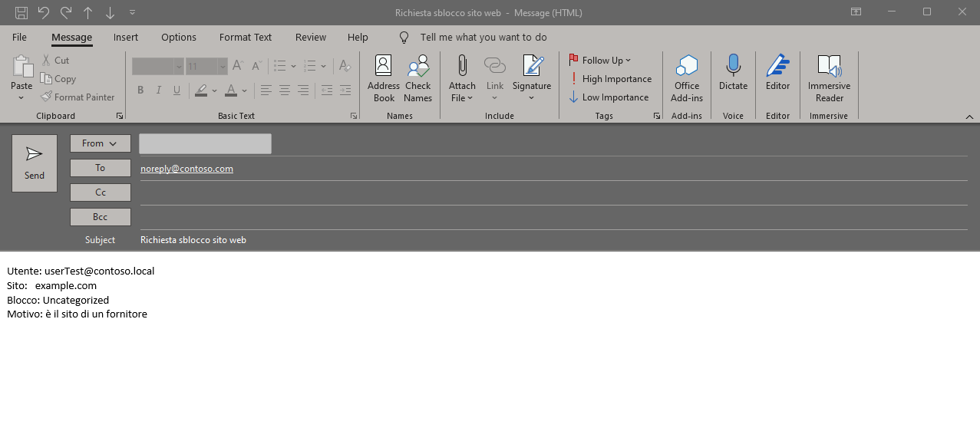Open the File tab
Viewport: 980px width, 421px height.
[19, 37]
